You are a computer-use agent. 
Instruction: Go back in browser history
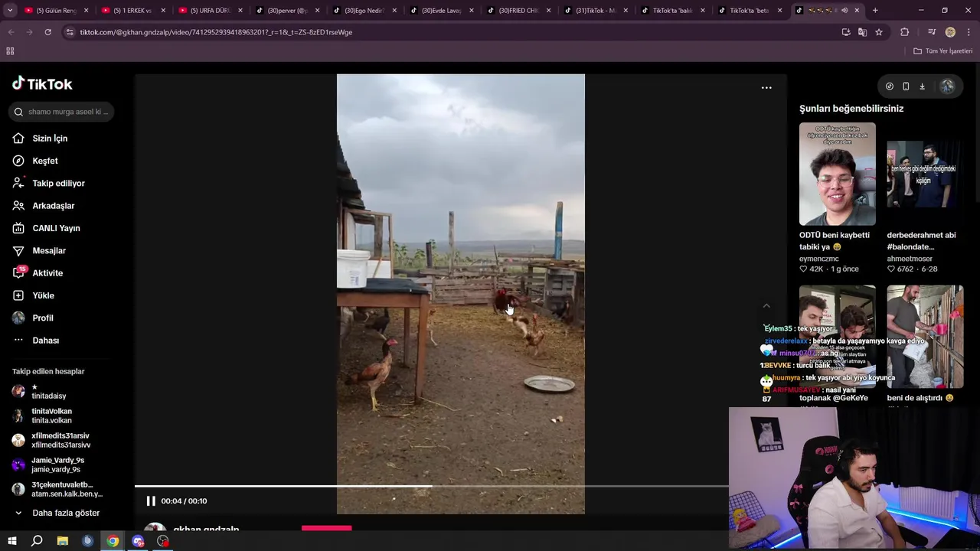[x=11, y=32]
